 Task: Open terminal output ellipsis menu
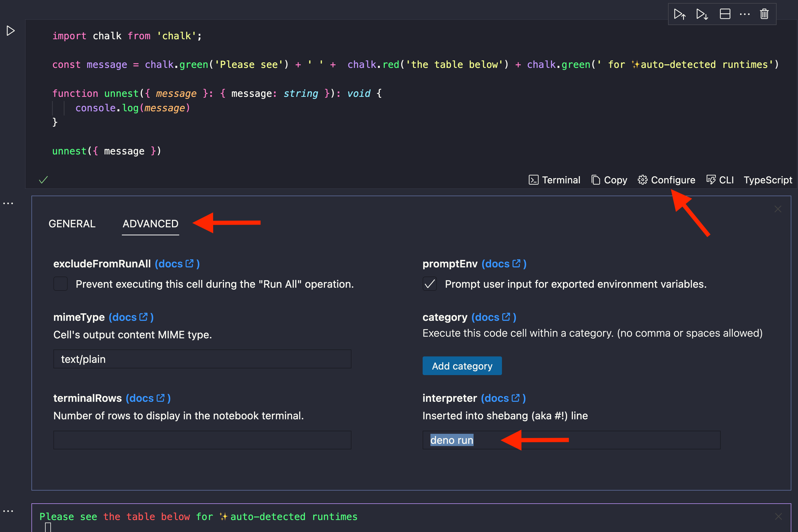8,511
